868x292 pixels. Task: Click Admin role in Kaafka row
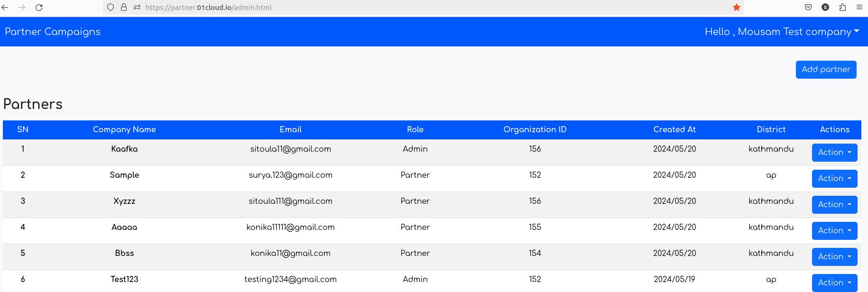(x=415, y=149)
